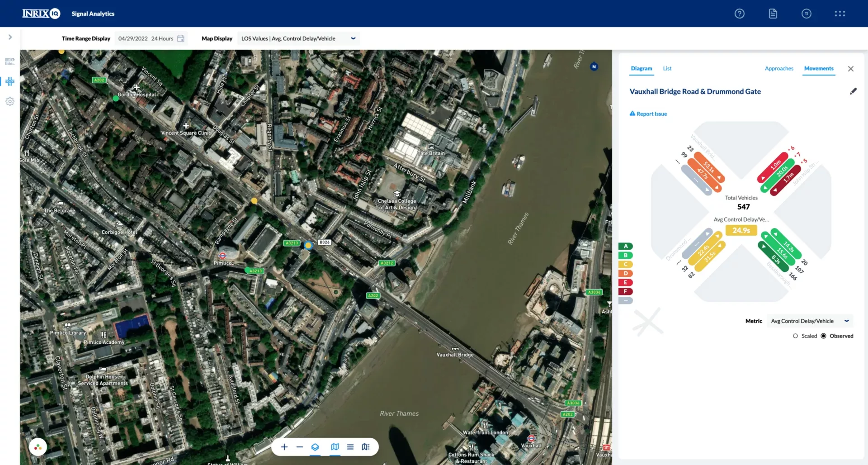Open the Metric dropdown menu
Screen dimensions: 868x465
846,321
